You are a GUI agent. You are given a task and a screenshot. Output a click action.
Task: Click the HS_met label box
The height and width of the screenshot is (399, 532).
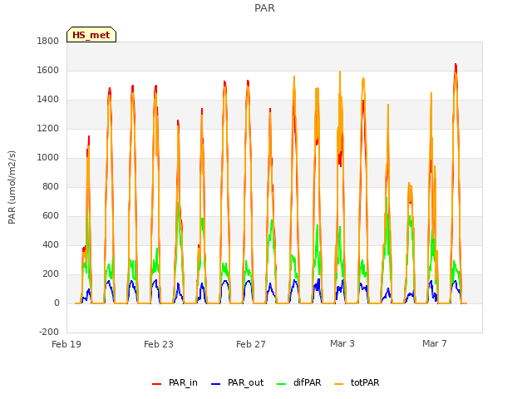[91, 35]
